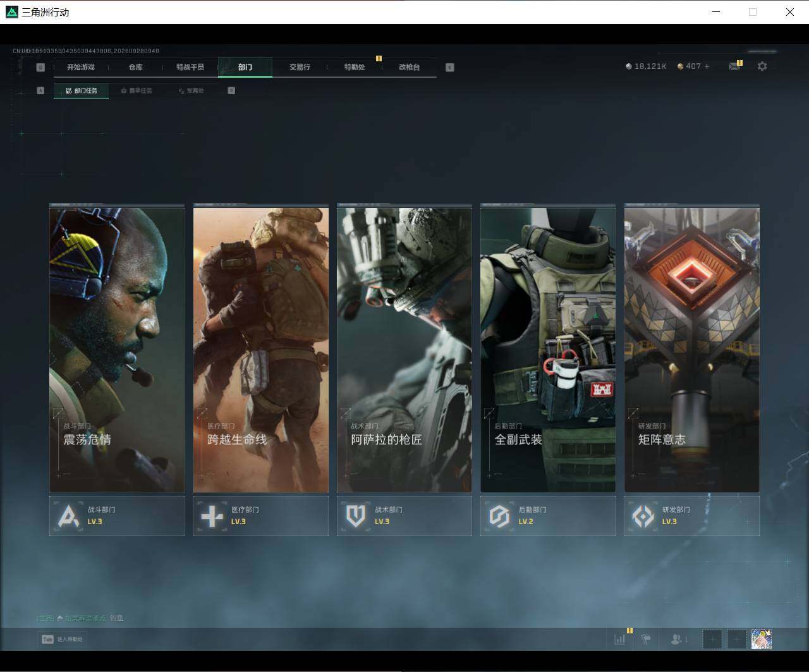Select the 战术部门 LV.3 level button
This screenshot has width=809, height=672.
404,516
